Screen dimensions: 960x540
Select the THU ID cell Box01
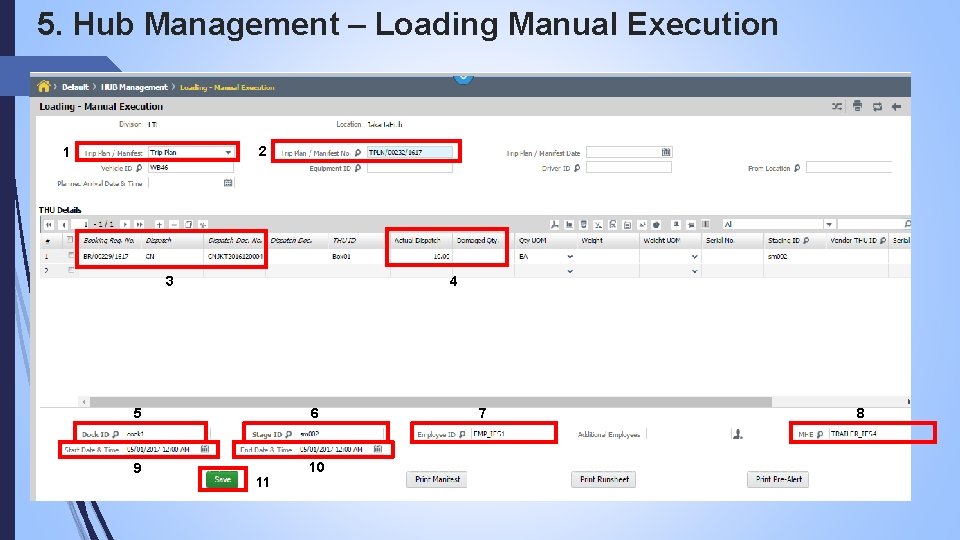click(x=342, y=257)
